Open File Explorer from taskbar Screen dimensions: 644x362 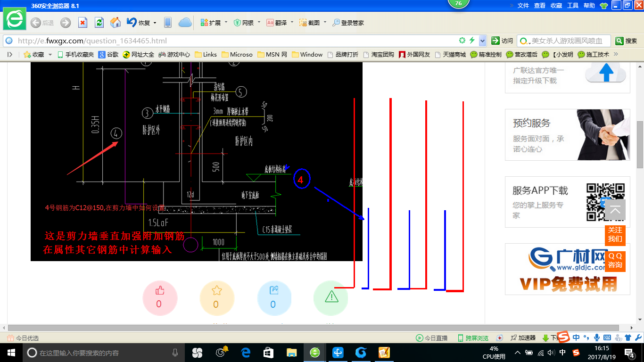coord(292,353)
